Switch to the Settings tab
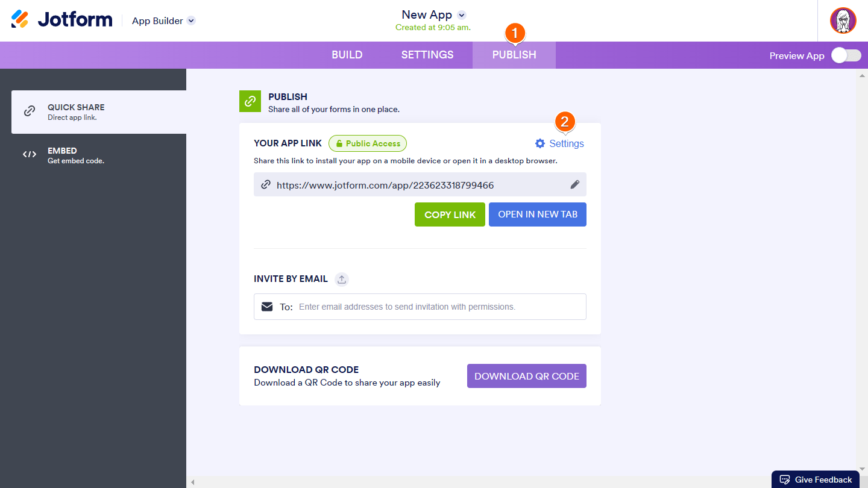This screenshot has width=868, height=488. 427,55
